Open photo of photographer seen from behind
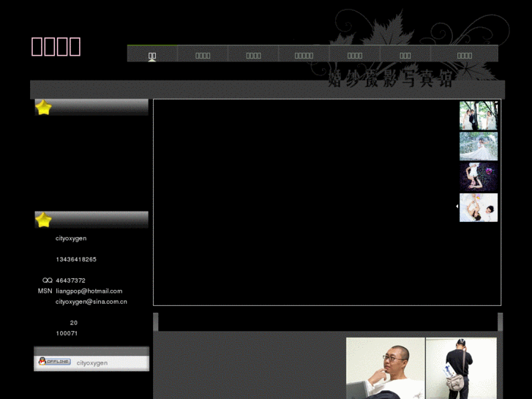532x399 pixels. click(x=462, y=368)
